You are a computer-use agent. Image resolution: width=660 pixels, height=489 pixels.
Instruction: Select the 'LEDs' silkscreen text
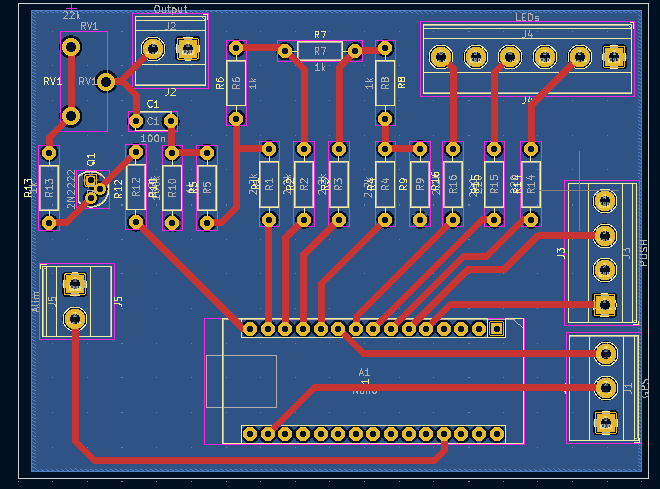coord(527,17)
